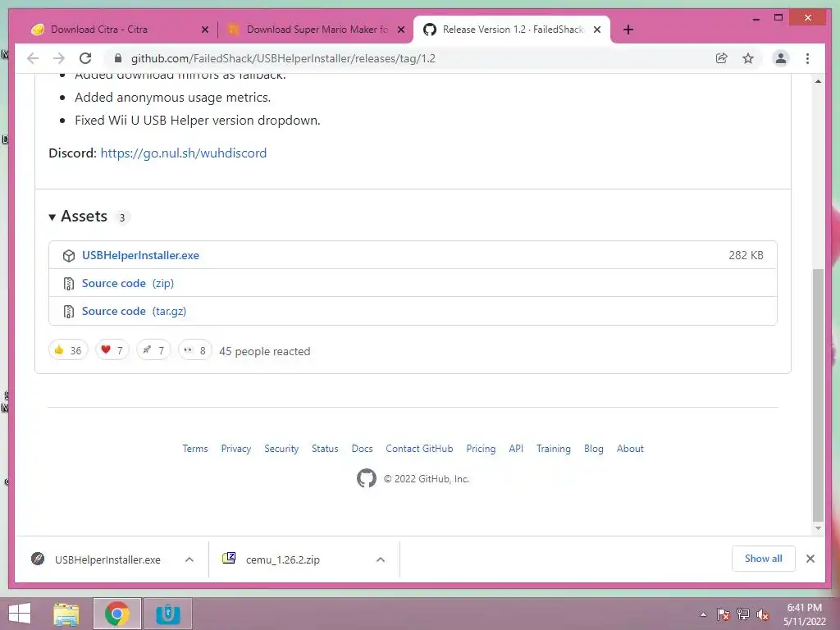Close the Release Version 1.2 tab
The height and width of the screenshot is (630, 840).
pyautogui.click(x=597, y=30)
